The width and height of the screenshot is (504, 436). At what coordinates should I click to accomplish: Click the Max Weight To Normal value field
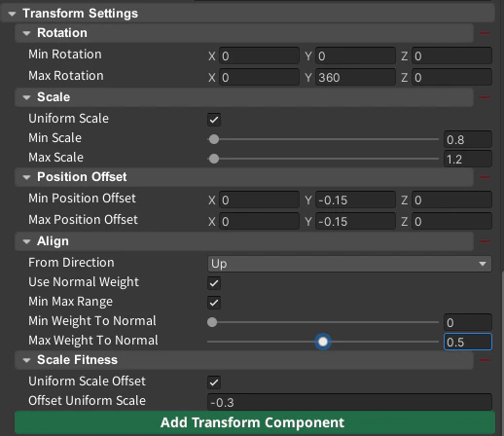(x=468, y=342)
